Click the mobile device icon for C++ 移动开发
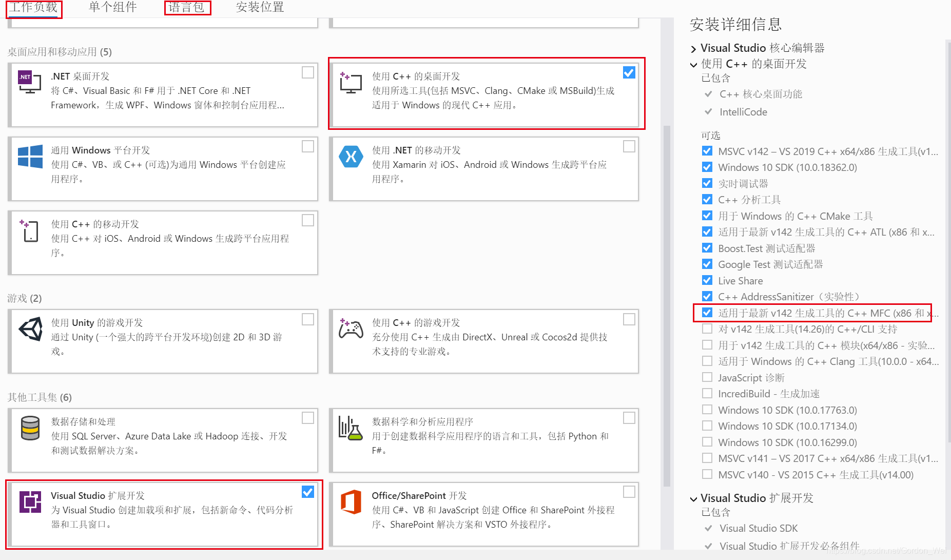951x560 pixels. click(x=29, y=231)
